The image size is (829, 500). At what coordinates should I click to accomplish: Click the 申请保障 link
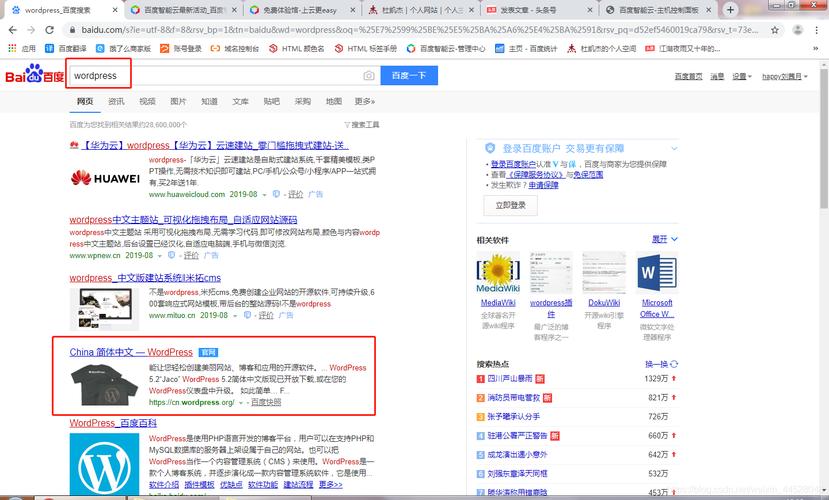click(x=544, y=185)
